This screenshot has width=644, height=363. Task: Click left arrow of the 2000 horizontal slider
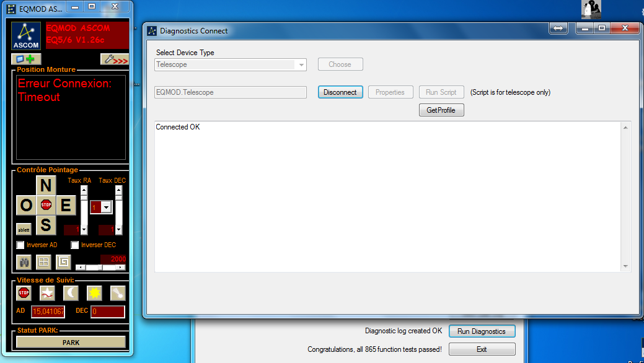tap(81, 268)
